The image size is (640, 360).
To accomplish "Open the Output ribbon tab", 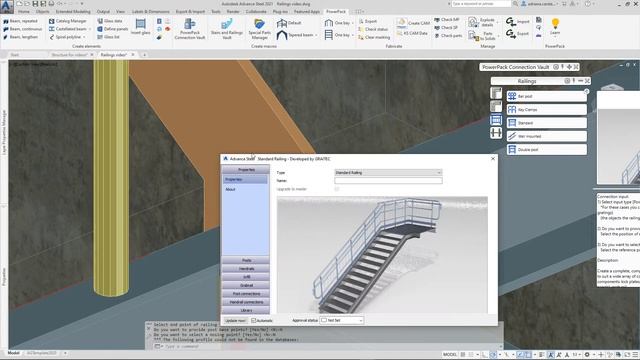I will click(x=103, y=12).
